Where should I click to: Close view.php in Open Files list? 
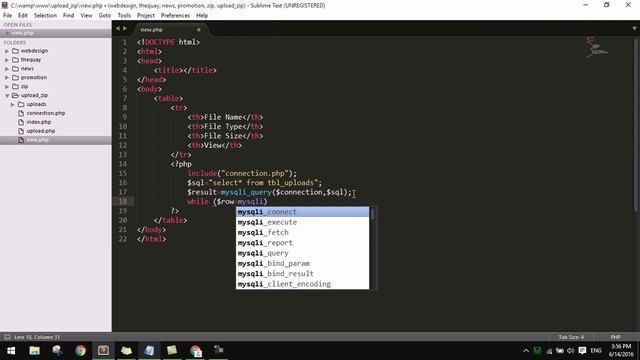(x=7, y=33)
